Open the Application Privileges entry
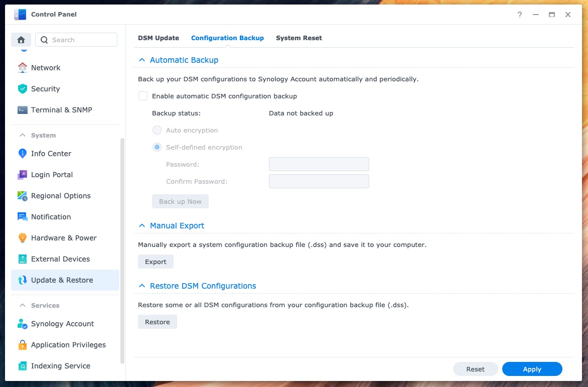Image resolution: width=588 pixels, height=387 pixels. pyautogui.click(x=65, y=345)
